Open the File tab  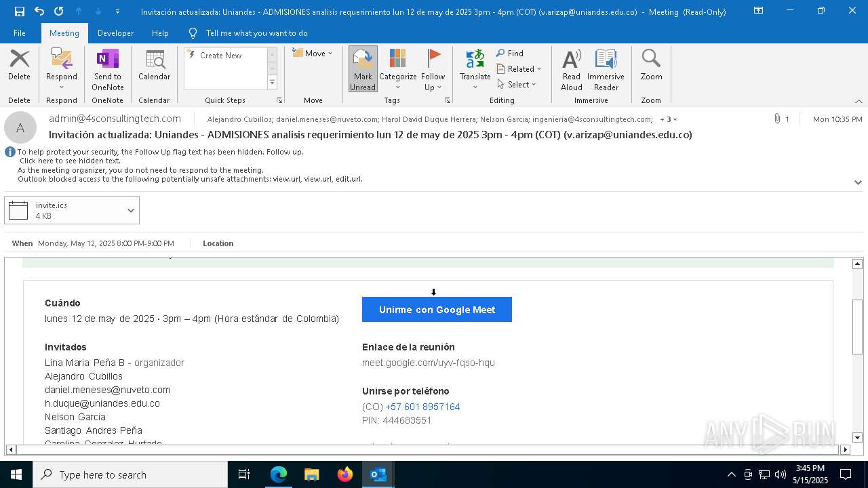20,33
